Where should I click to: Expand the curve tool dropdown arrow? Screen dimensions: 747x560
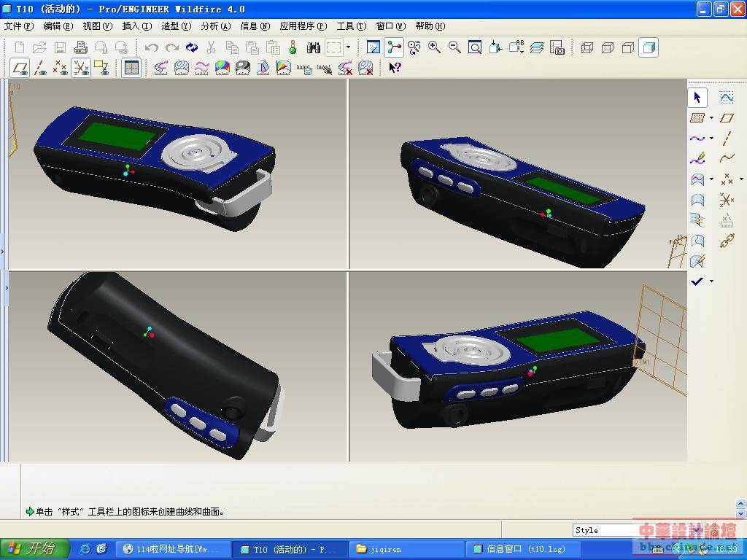[712, 138]
